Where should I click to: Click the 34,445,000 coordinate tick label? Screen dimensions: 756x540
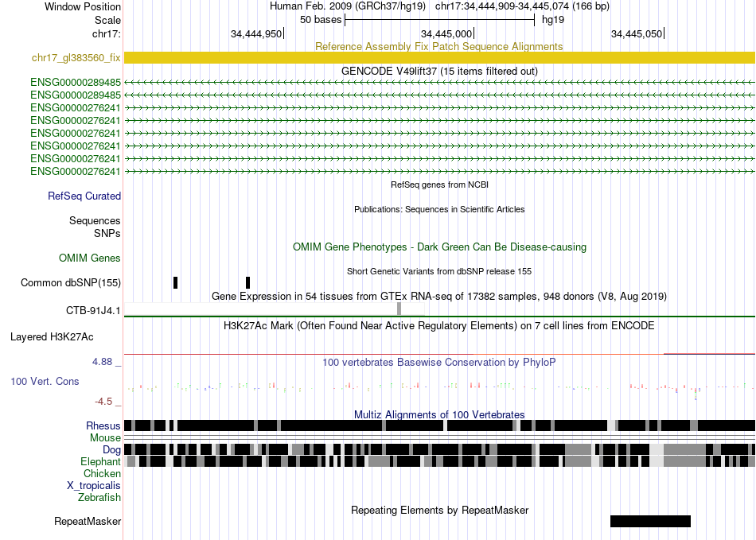point(446,33)
